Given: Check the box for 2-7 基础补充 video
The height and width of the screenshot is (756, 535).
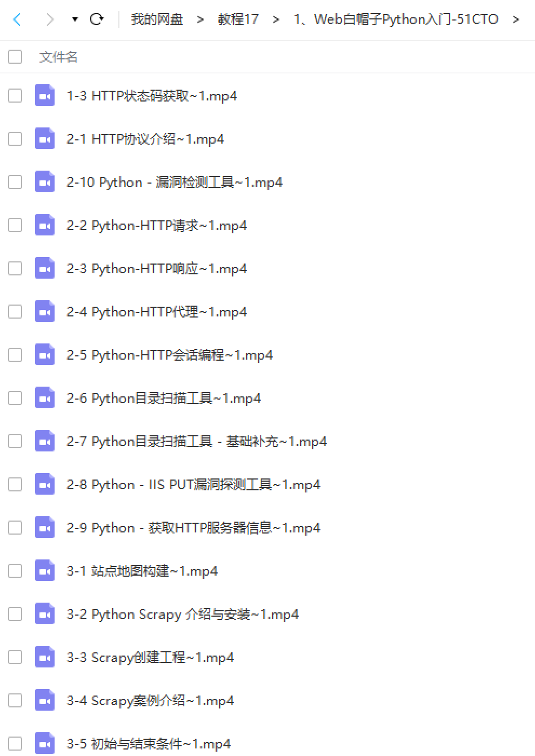Looking at the screenshot, I should click(15, 441).
